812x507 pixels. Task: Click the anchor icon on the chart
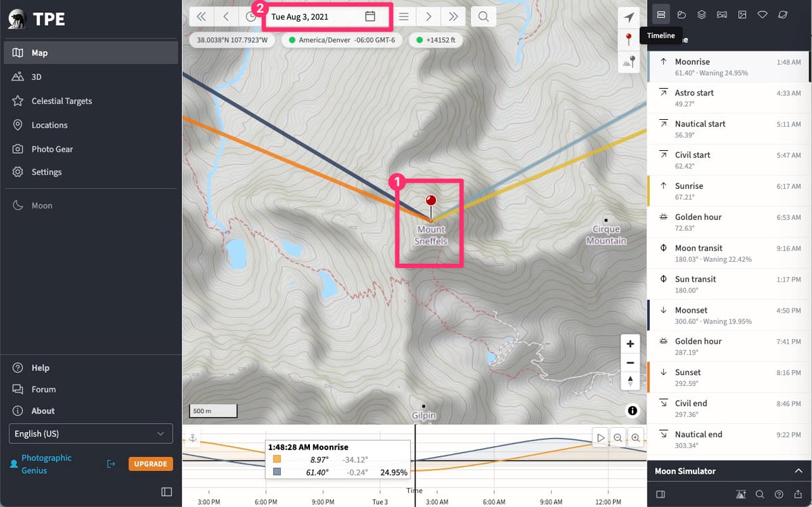tap(191, 438)
